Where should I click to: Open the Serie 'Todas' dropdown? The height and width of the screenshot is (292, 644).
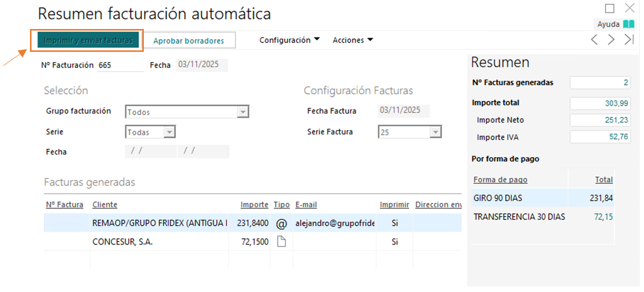[x=169, y=132]
